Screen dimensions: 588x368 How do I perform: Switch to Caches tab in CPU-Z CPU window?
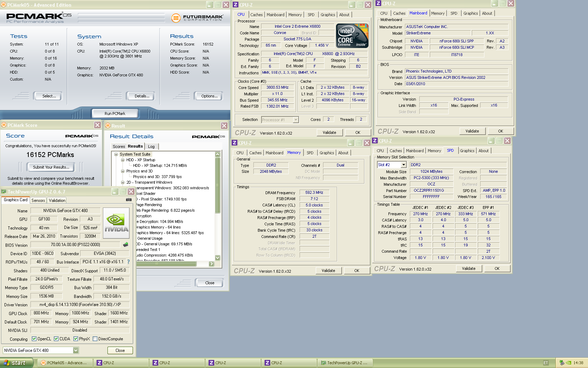pyautogui.click(x=257, y=15)
